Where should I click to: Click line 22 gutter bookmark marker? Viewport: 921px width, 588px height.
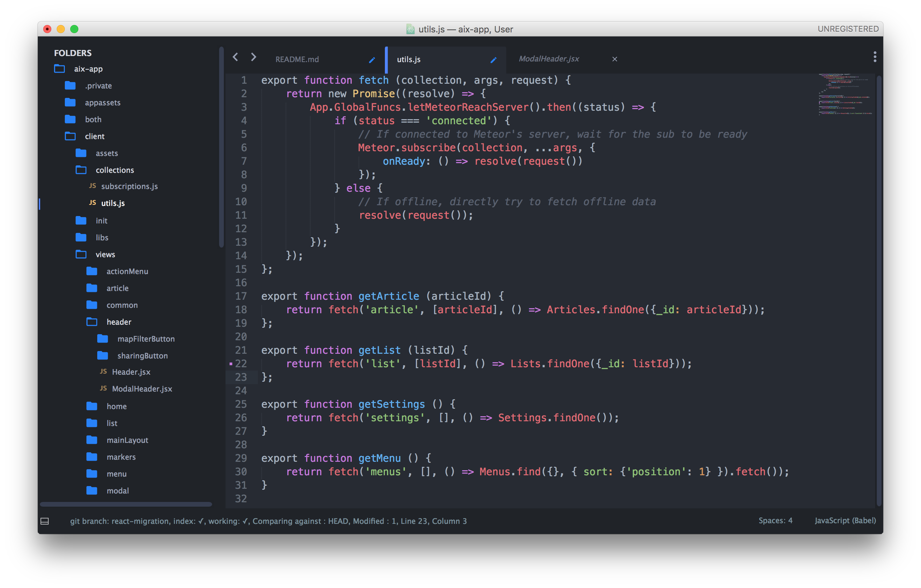pyautogui.click(x=231, y=363)
